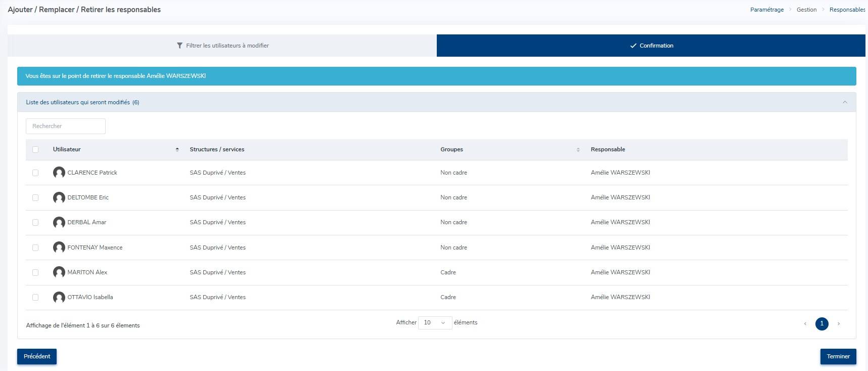
Task: Go to next page with right chevron
Action: click(x=839, y=324)
